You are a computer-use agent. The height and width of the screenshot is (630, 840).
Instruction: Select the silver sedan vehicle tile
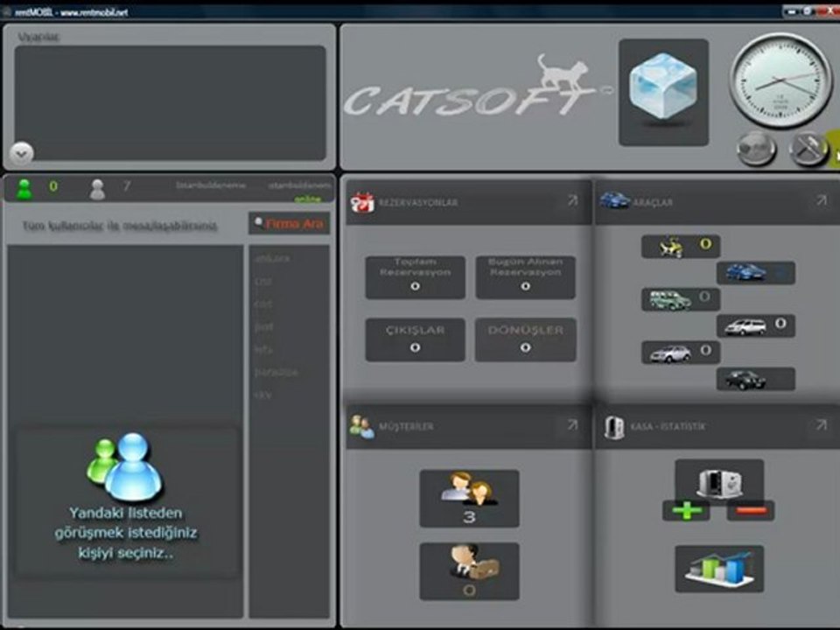[681, 353]
